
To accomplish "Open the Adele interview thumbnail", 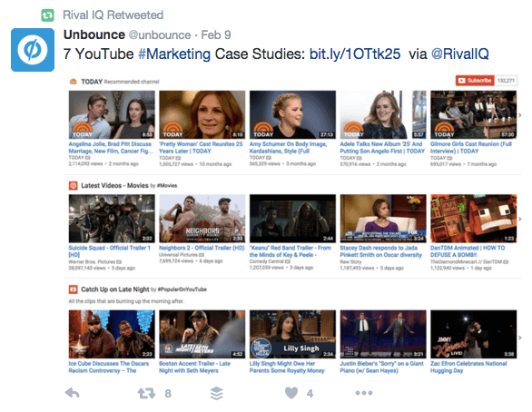I will 383,114.
